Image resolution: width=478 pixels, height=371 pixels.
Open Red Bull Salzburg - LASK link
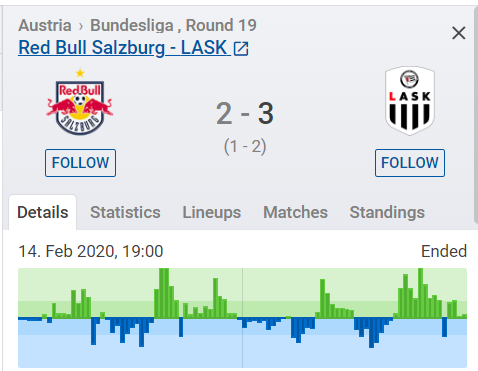(124, 48)
